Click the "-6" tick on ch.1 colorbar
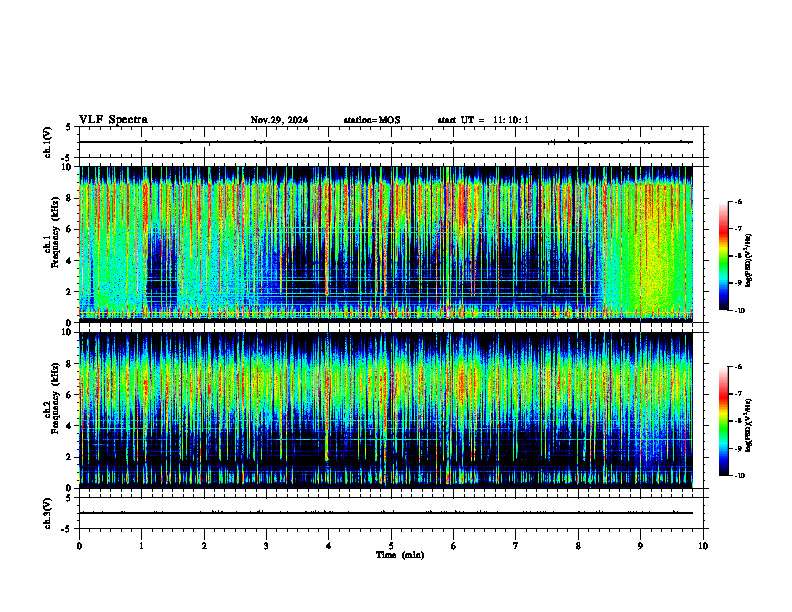Viewport: 792px width, 612px height. coord(738,202)
